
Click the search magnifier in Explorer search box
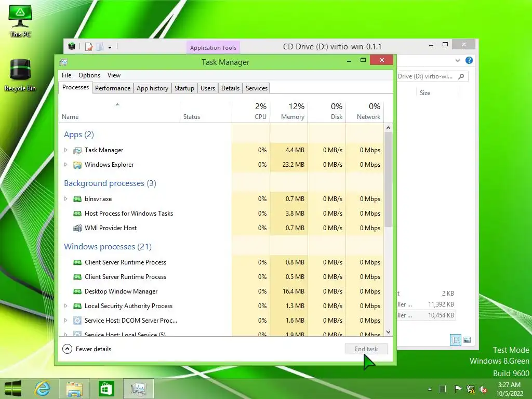coord(461,77)
